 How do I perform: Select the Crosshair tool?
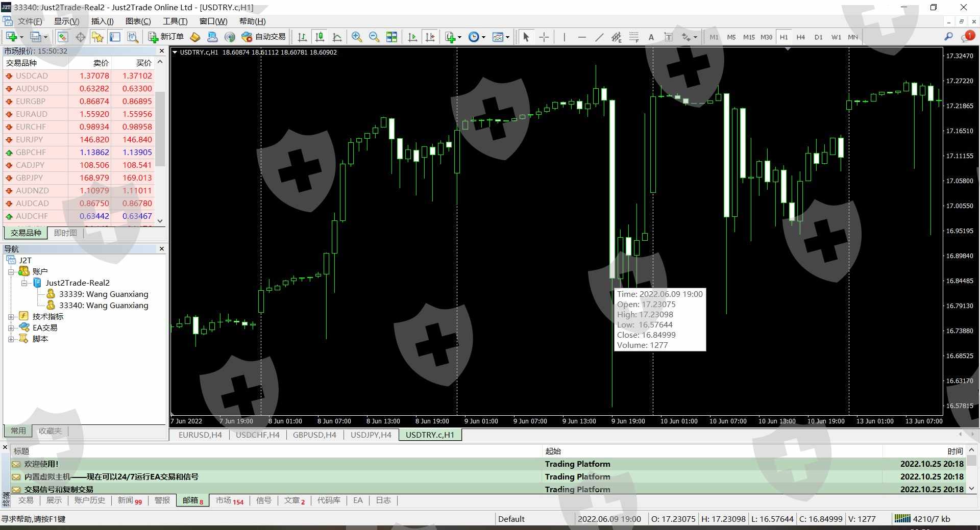click(544, 37)
